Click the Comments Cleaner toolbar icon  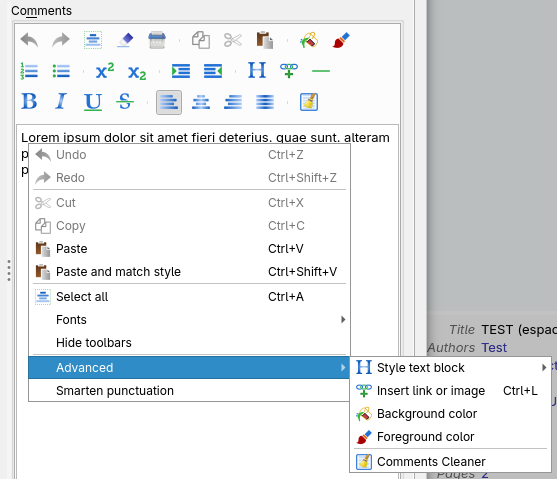(309, 102)
